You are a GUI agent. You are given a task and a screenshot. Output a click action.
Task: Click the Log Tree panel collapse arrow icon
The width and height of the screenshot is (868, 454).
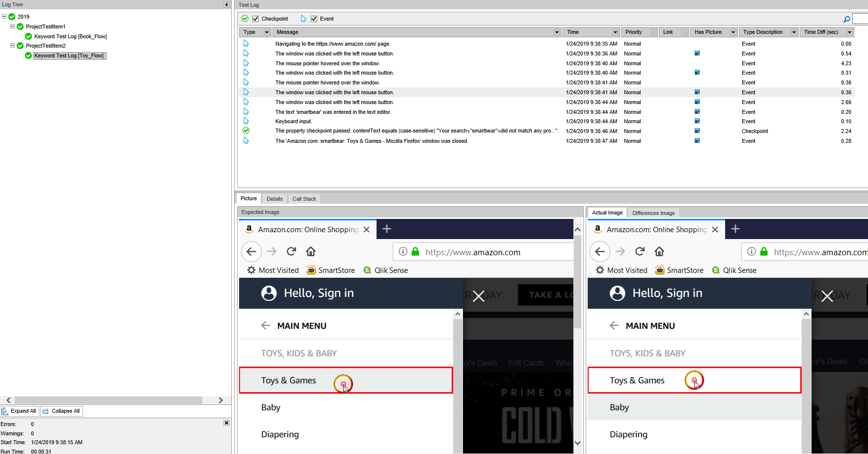point(226,4)
